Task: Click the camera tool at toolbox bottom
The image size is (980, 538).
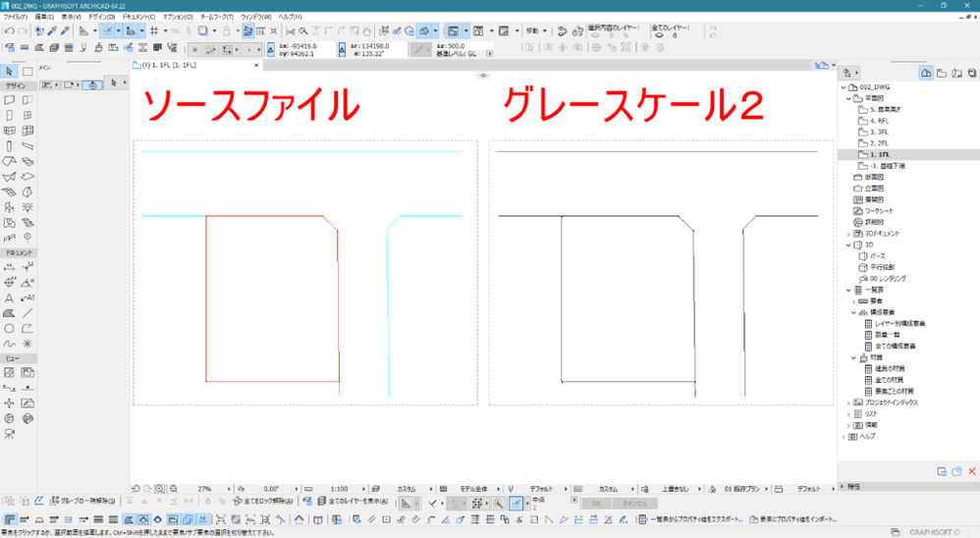Action: click(x=10, y=434)
